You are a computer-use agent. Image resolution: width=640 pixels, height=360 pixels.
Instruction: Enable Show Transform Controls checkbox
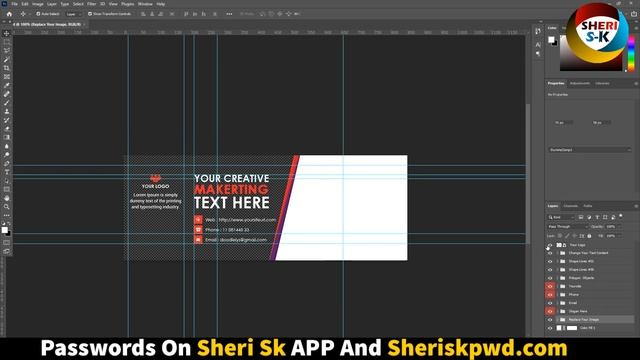pyautogui.click(x=90, y=14)
